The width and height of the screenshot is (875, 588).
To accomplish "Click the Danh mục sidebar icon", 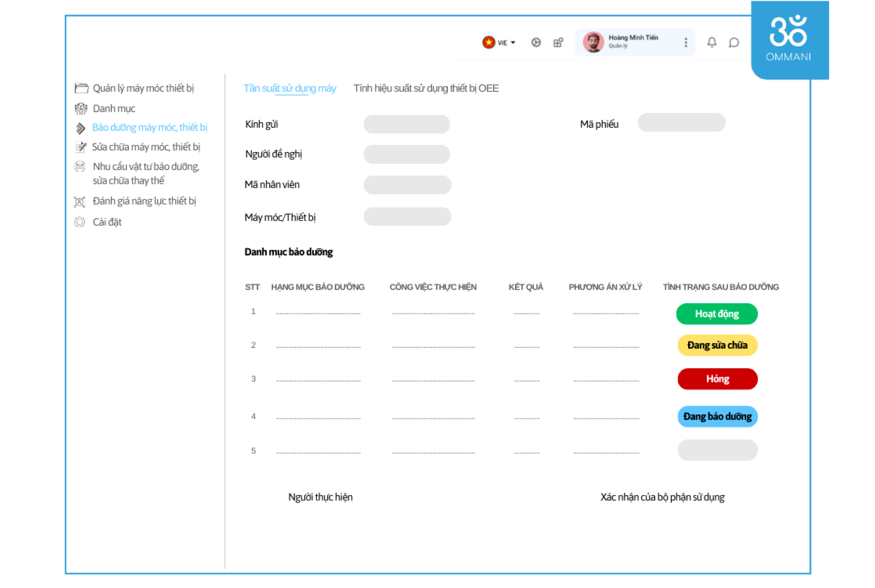I will point(81,109).
